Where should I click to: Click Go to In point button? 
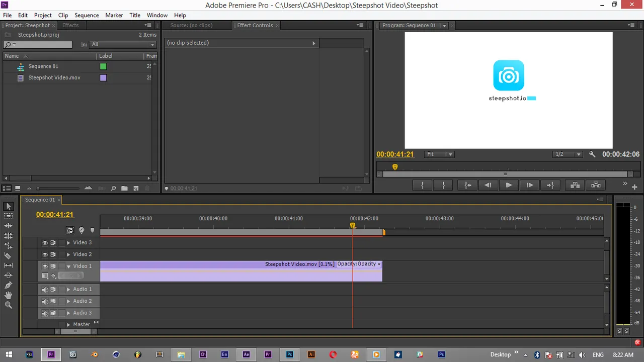pos(468,185)
